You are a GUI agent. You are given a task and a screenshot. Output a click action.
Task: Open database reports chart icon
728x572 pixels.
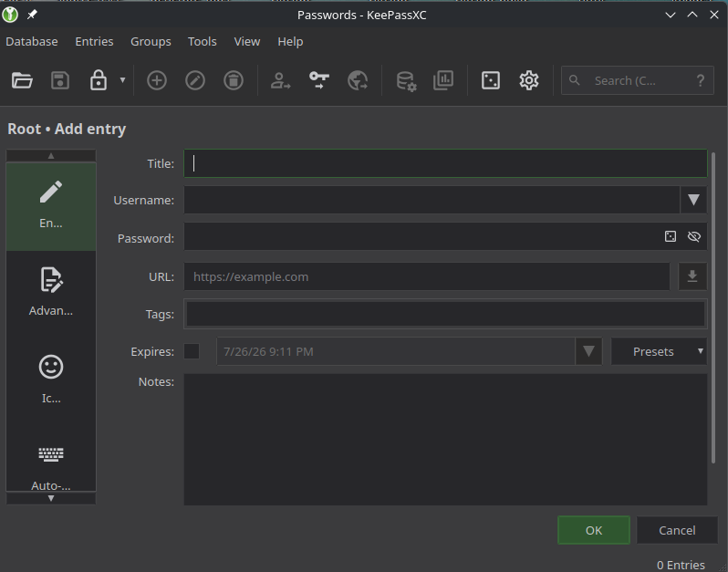443,80
